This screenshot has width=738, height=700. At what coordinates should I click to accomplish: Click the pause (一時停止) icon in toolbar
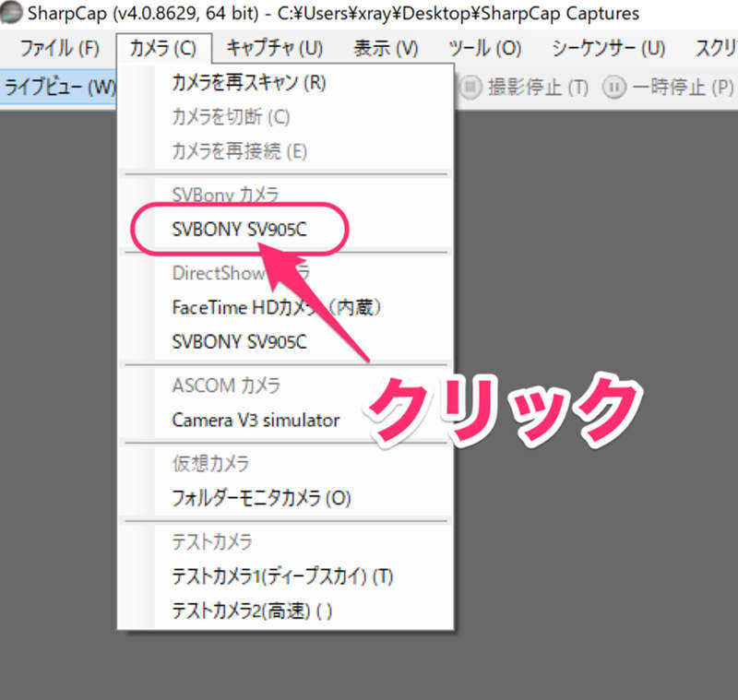click(613, 88)
